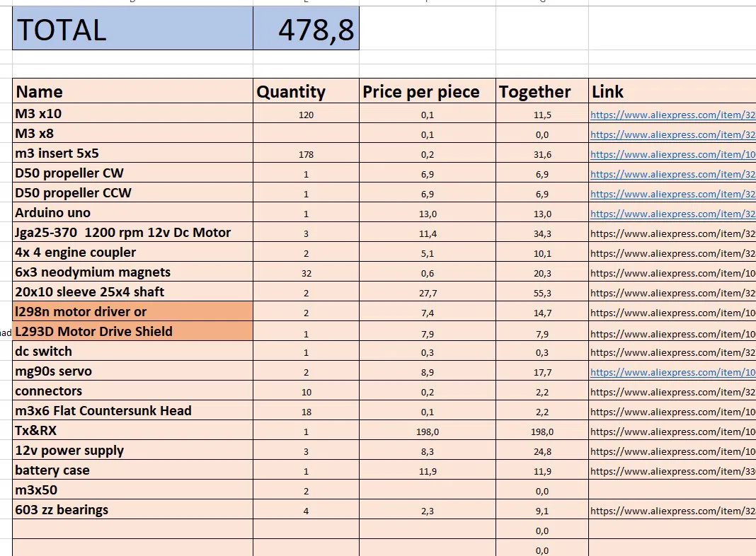Open the Arduino uno AliExpress link
756x556 pixels.
coord(672,214)
